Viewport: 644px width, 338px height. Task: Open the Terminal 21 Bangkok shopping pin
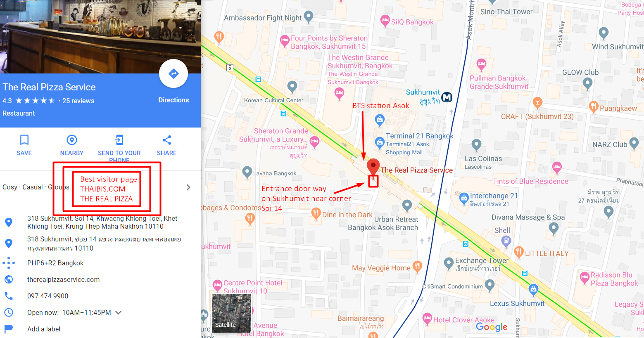tap(380, 143)
